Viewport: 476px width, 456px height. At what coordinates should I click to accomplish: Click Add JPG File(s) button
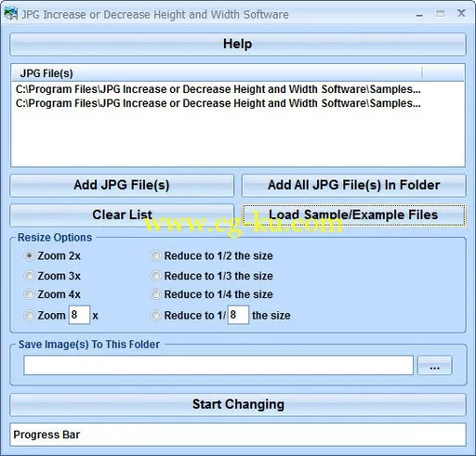click(x=122, y=186)
